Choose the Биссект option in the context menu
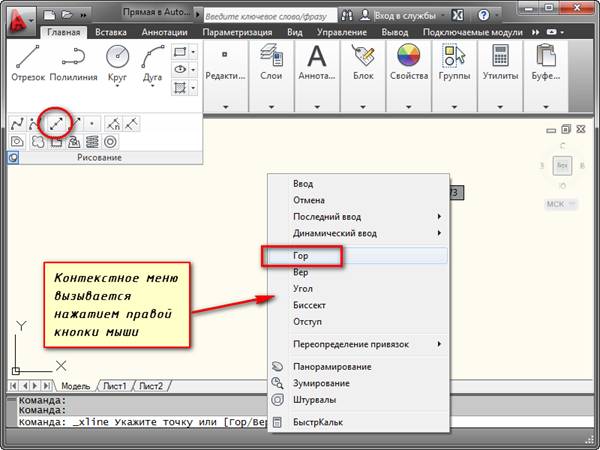 359,305
